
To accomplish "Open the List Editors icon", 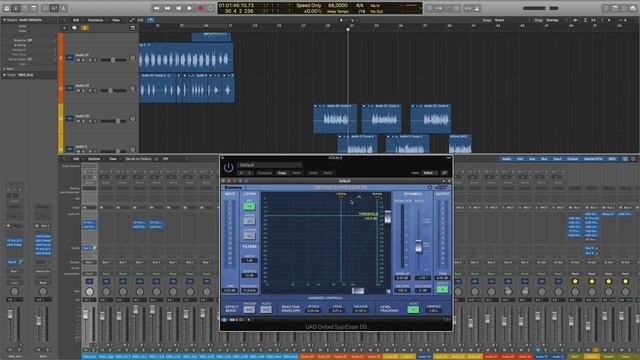I will tap(606, 8).
